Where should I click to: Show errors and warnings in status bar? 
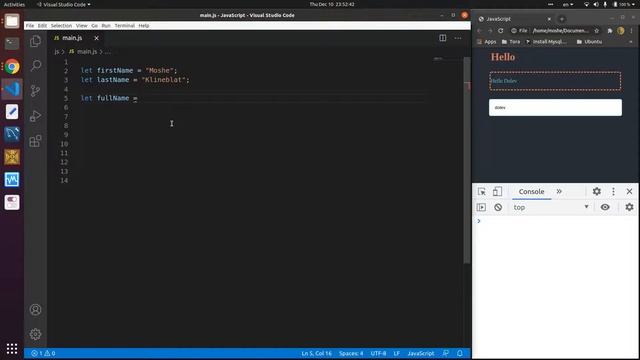tap(43, 353)
